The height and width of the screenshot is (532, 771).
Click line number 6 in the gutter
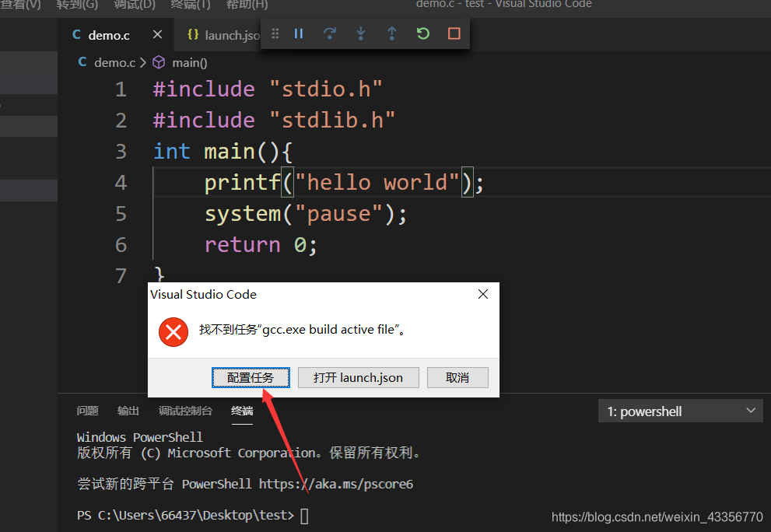tap(121, 245)
